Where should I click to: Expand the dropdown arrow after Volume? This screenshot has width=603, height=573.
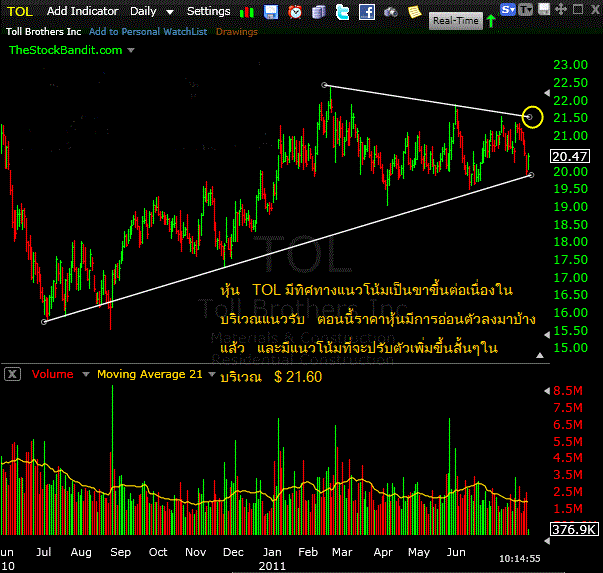[x=86, y=374]
